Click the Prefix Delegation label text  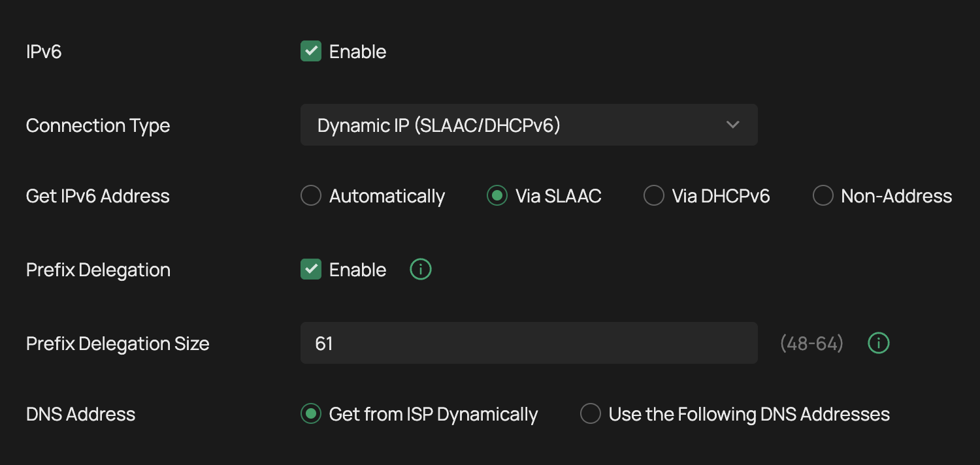click(x=98, y=270)
